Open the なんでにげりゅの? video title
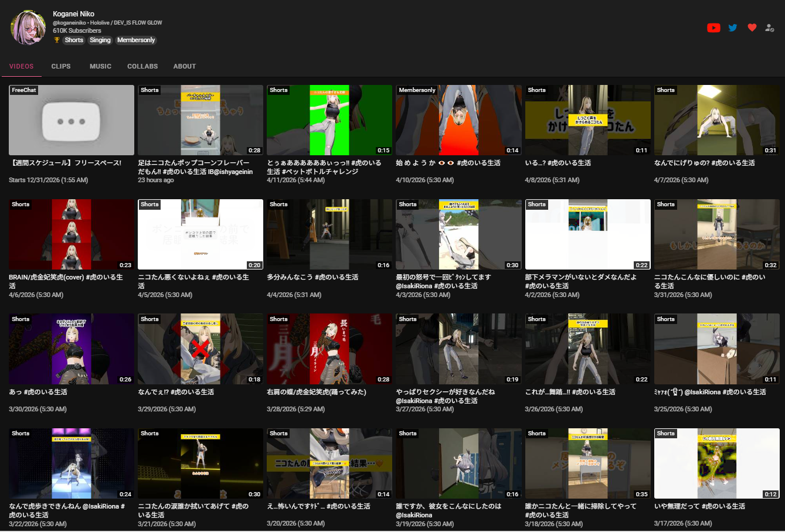Screen dimensions: 785x532 [705, 163]
